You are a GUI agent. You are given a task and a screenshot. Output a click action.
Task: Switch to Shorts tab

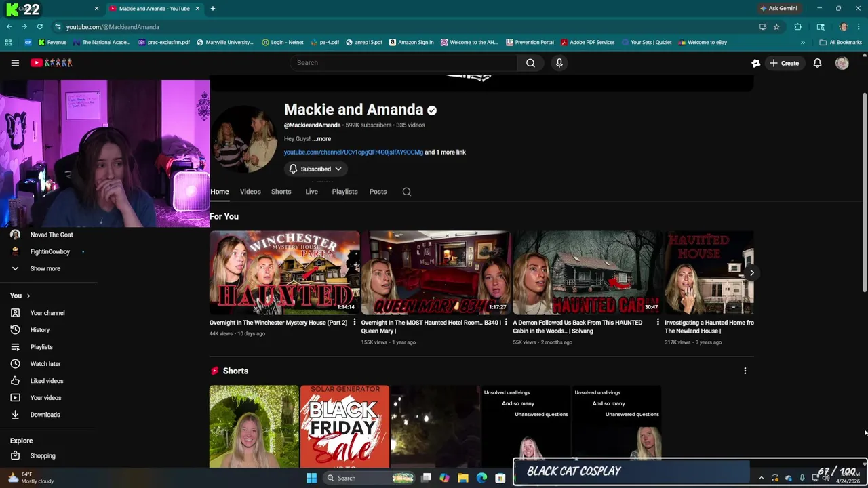tap(281, 192)
